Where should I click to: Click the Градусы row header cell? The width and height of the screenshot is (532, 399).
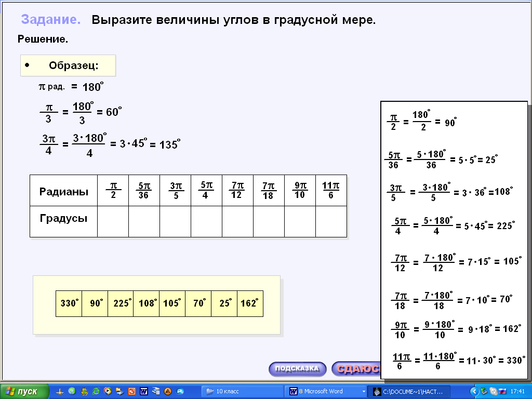point(64,221)
